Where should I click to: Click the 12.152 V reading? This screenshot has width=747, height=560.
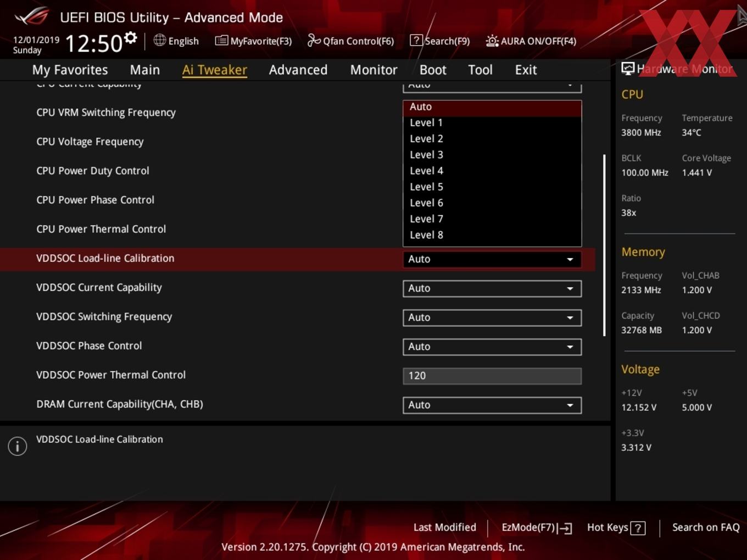pyautogui.click(x=639, y=407)
